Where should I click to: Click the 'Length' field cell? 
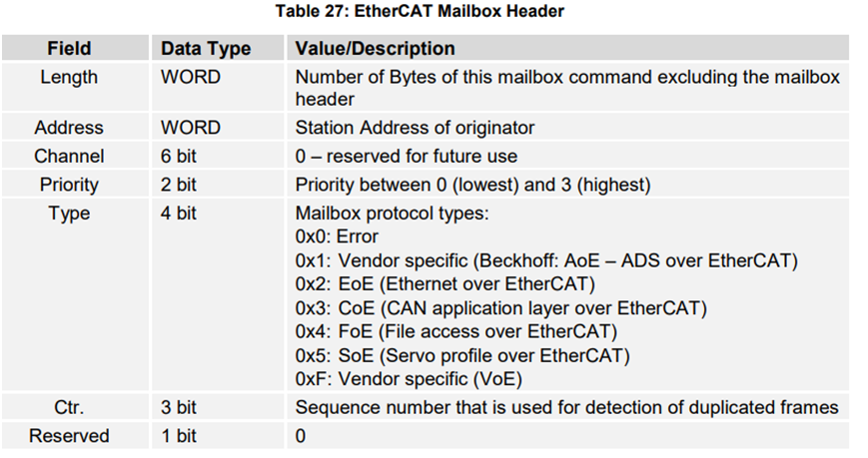69,77
